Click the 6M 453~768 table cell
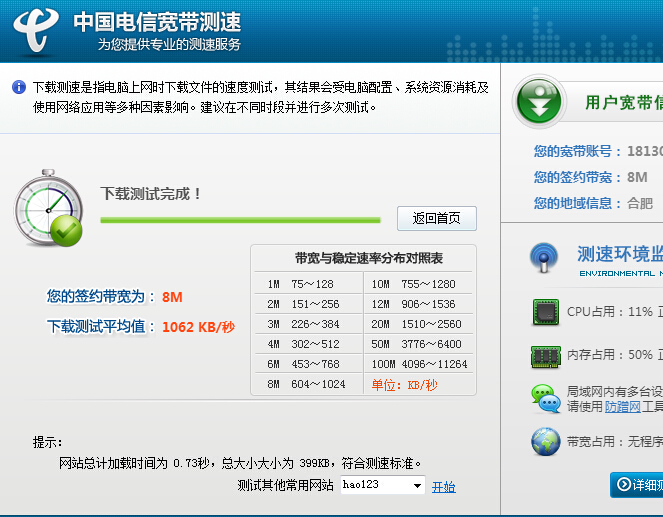The height and width of the screenshot is (517, 663). pyautogui.click(x=309, y=364)
